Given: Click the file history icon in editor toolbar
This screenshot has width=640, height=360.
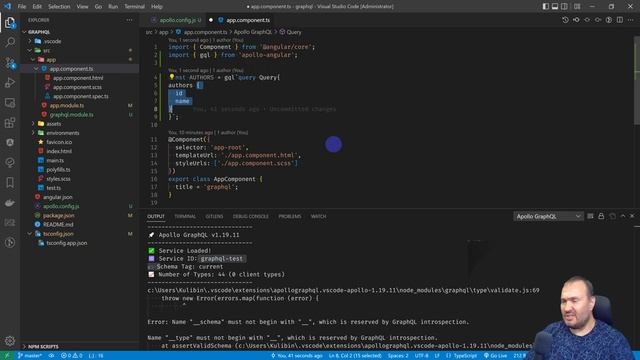Looking at the screenshot, I should point(565,20).
